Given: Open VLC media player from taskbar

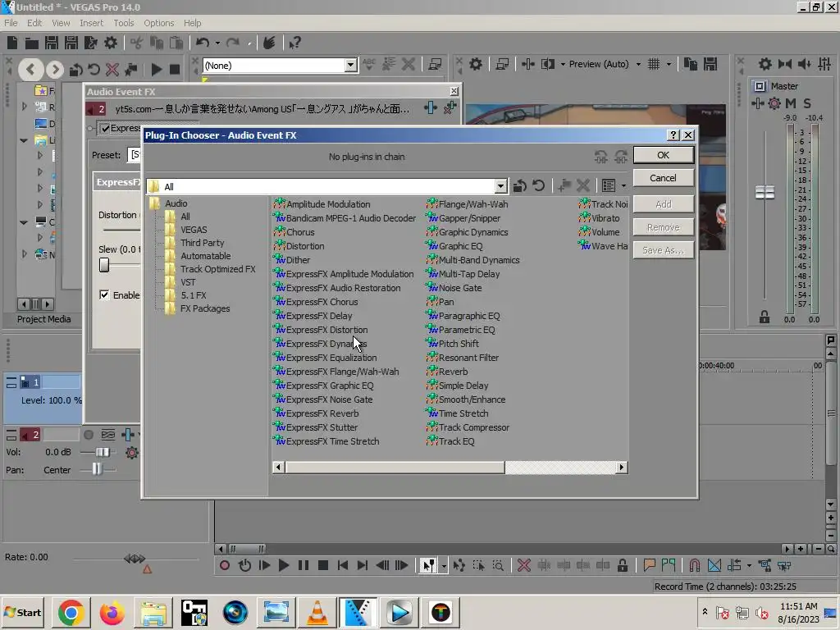Looking at the screenshot, I should pos(317,612).
